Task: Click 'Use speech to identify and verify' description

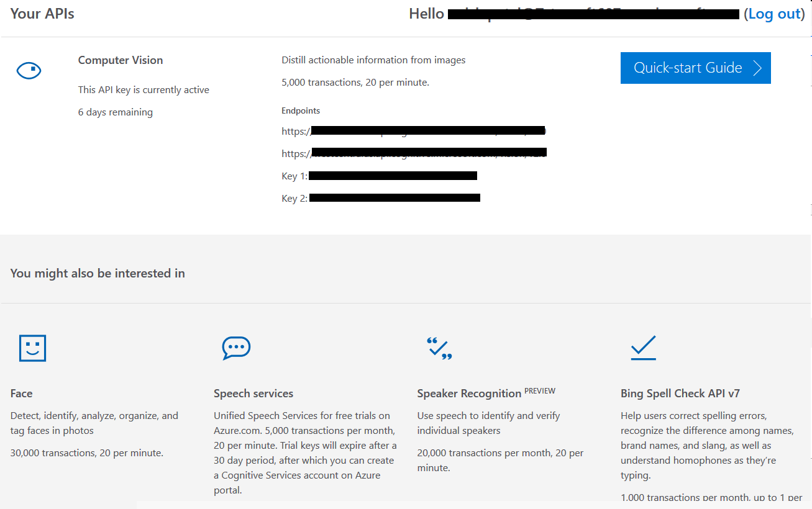Action: point(489,423)
